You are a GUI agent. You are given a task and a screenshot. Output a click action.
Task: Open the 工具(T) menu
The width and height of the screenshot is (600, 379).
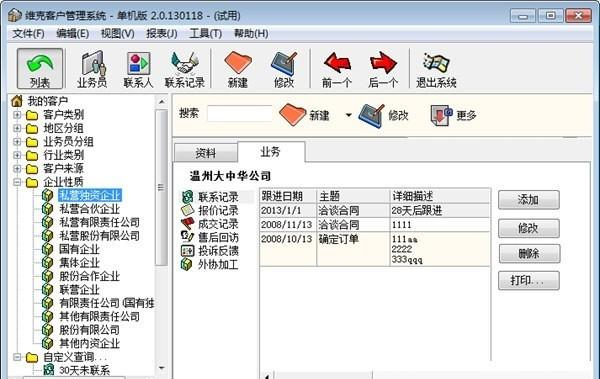pyautogui.click(x=205, y=34)
